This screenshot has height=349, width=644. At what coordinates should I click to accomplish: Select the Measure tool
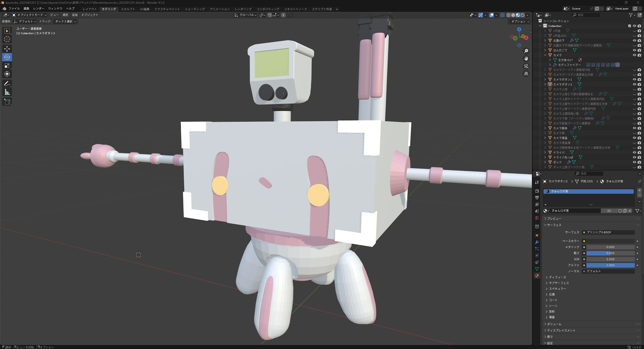7,92
